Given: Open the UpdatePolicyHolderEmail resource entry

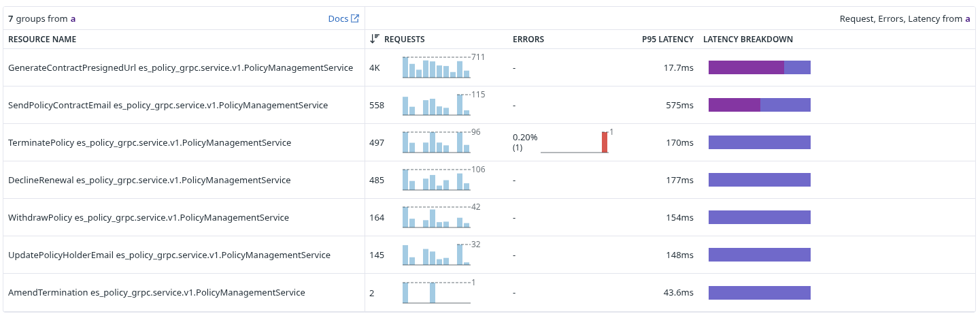Looking at the screenshot, I should click(x=169, y=255).
